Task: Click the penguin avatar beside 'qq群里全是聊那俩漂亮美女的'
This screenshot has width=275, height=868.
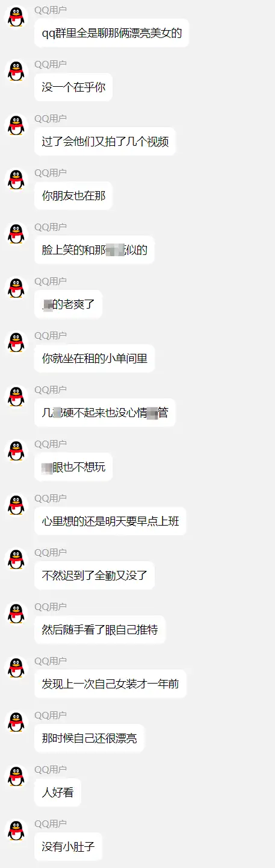Action: point(16,17)
